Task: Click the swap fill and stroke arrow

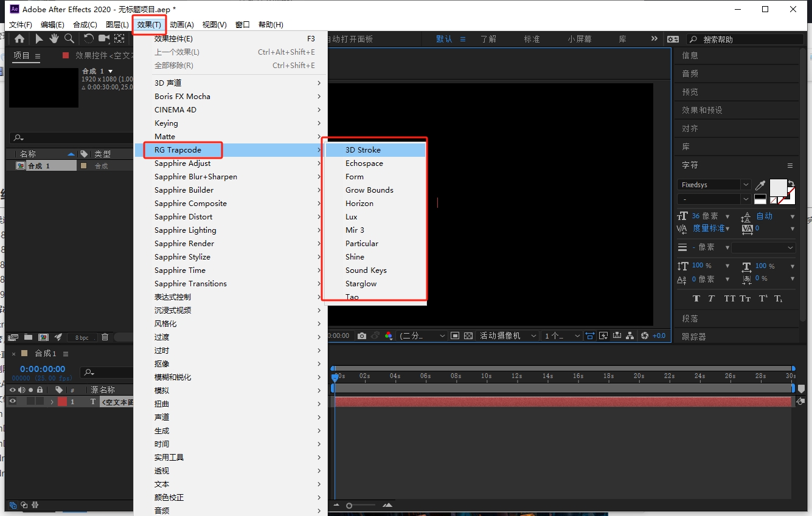Action: pyautogui.click(x=791, y=184)
